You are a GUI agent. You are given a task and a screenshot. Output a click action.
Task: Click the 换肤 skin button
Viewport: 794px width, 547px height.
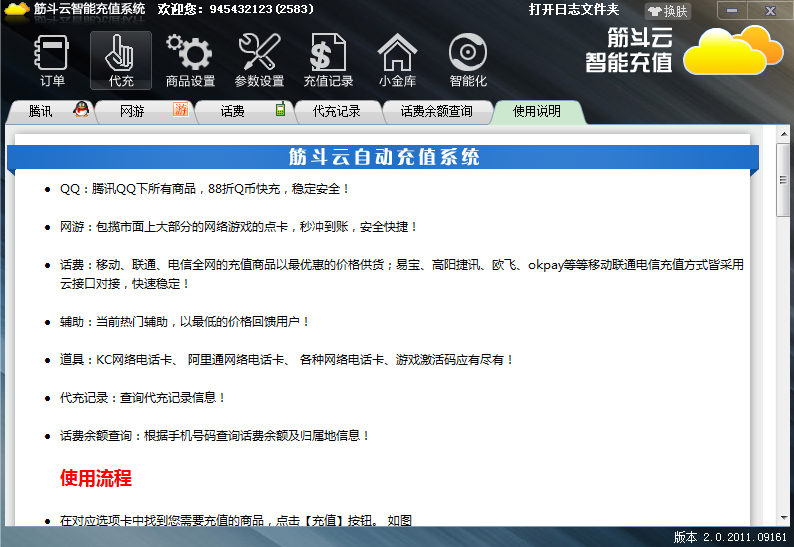668,11
